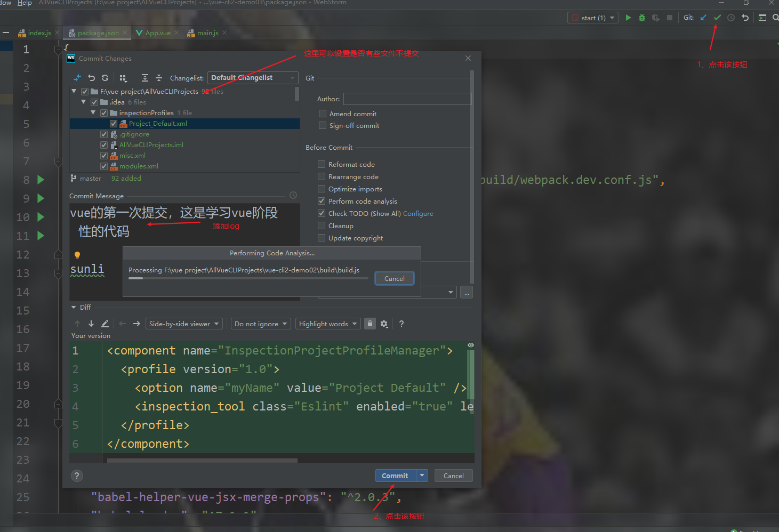Image resolution: width=779 pixels, height=532 pixels.
Task: Switch to the index.js editor tab
Action: pos(39,33)
